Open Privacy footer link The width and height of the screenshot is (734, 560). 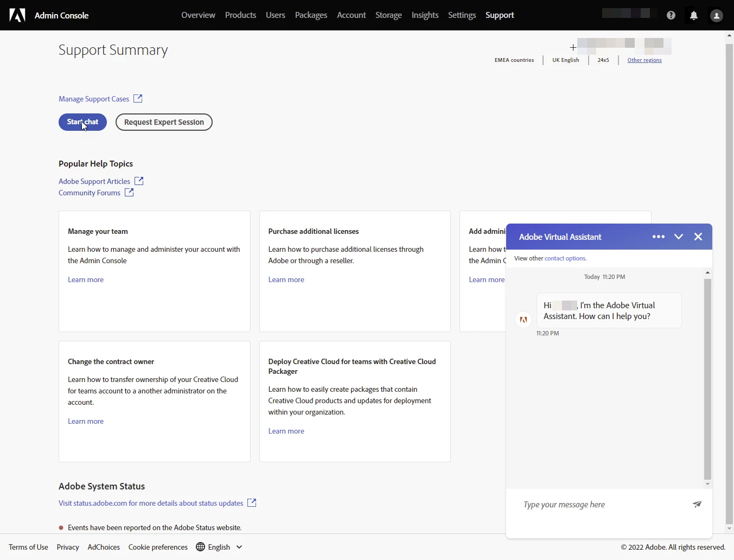68,547
